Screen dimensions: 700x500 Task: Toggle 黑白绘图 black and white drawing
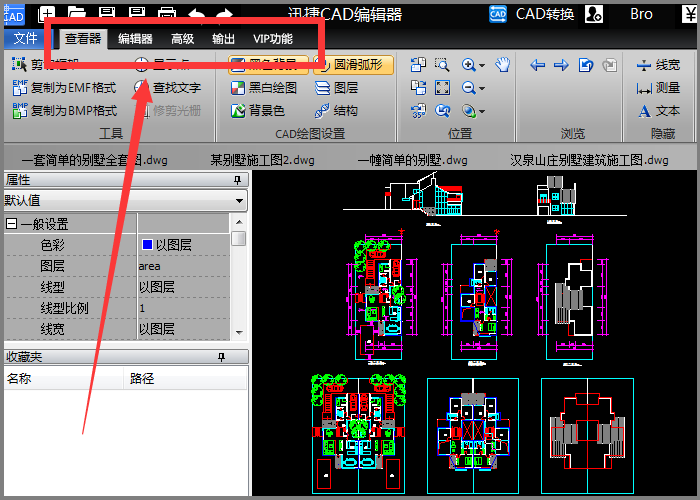[x=264, y=88]
